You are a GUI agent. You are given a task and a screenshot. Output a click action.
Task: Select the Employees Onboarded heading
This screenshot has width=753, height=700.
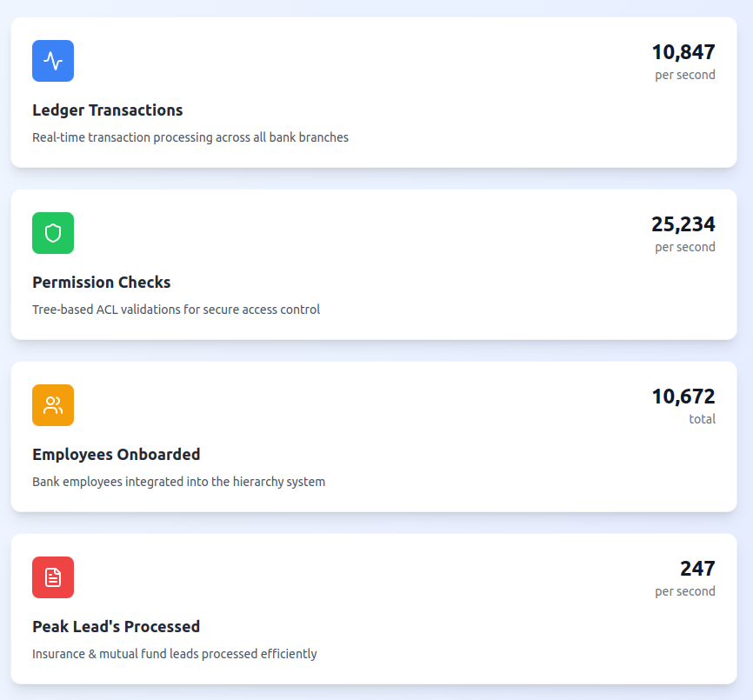tap(117, 455)
